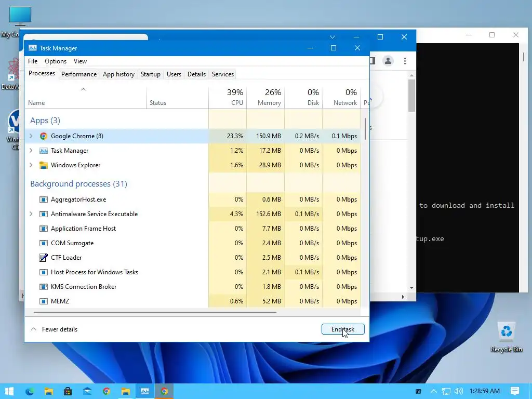Select the Processes tab
This screenshot has width=532, height=399.
pyautogui.click(x=42, y=74)
